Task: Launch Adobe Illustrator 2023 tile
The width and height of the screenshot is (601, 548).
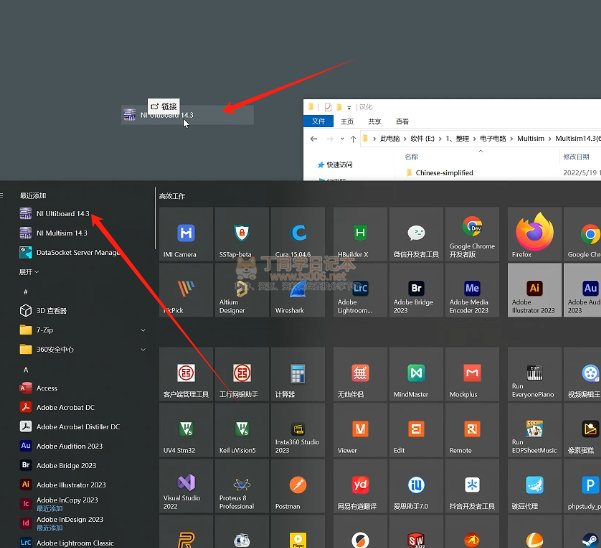Action: click(x=534, y=290)
